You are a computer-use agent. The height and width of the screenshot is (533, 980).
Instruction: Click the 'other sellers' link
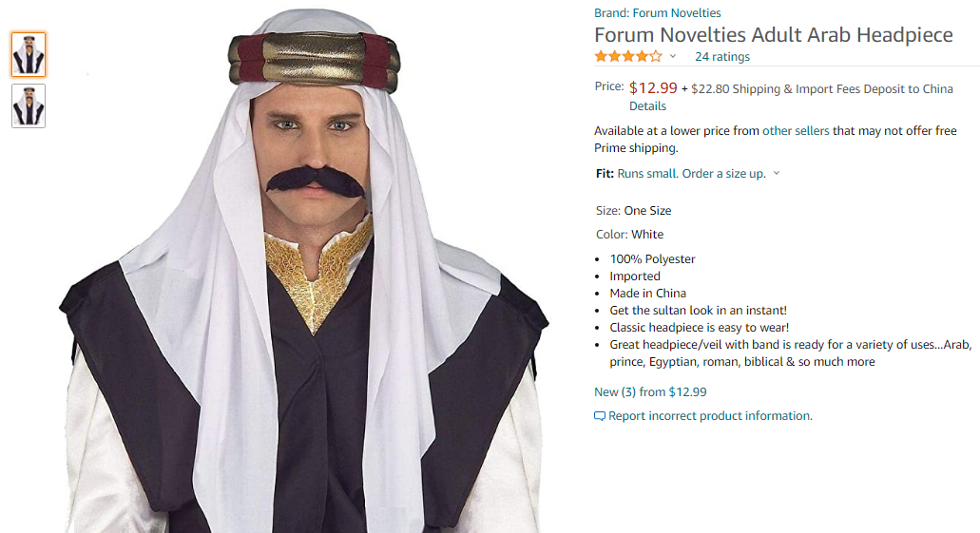tap(796, 131)
